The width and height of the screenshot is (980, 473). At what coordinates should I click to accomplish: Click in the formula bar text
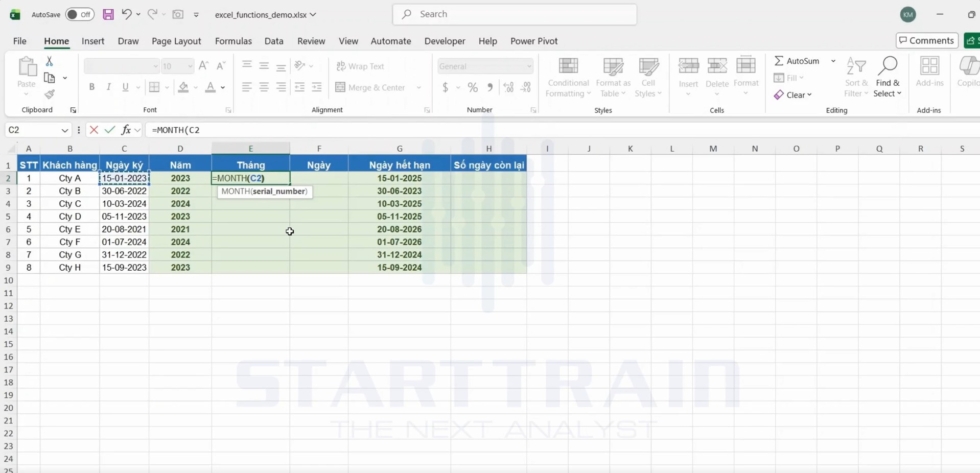click(x=176, y=130)
